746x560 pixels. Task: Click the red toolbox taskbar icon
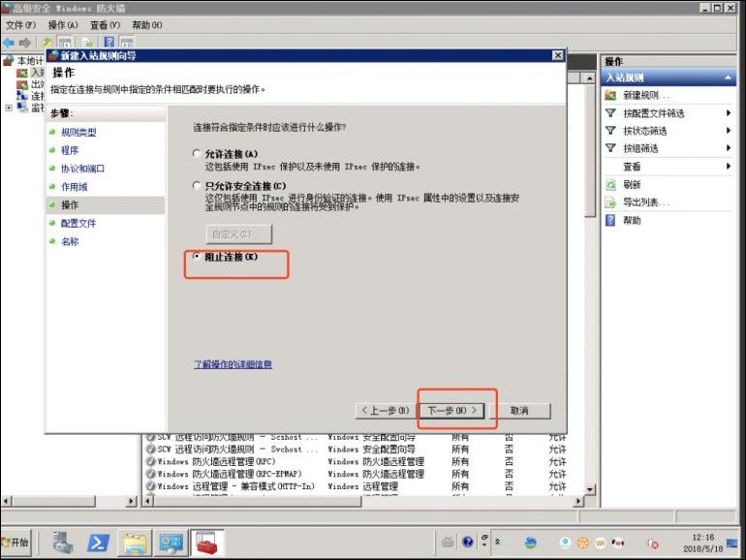(x=206, y=543)
